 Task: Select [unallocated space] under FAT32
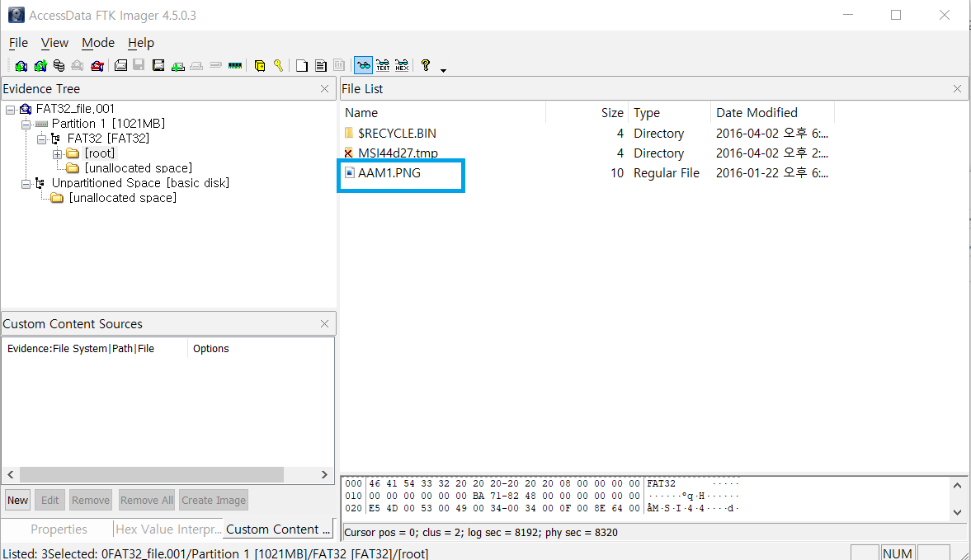pos(138,168)
